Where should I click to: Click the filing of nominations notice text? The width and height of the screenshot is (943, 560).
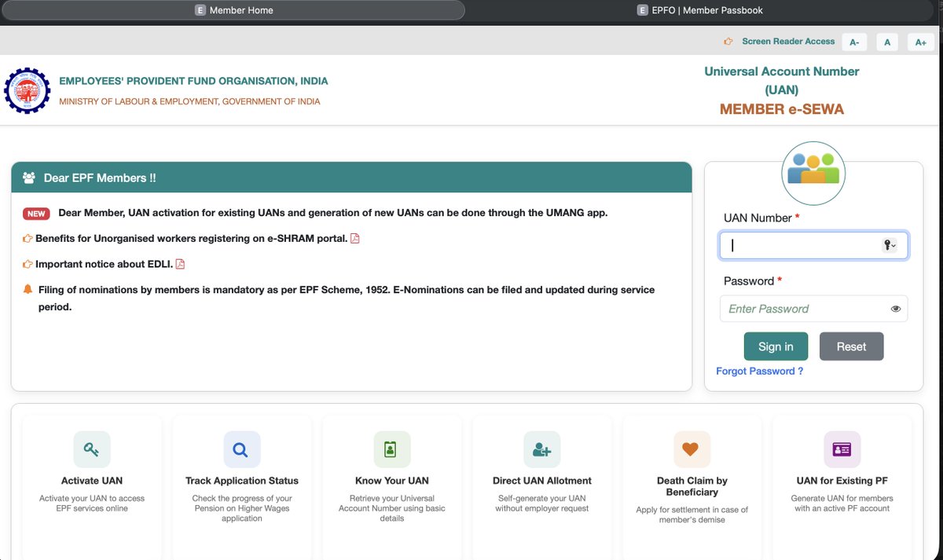click(347, 298)
